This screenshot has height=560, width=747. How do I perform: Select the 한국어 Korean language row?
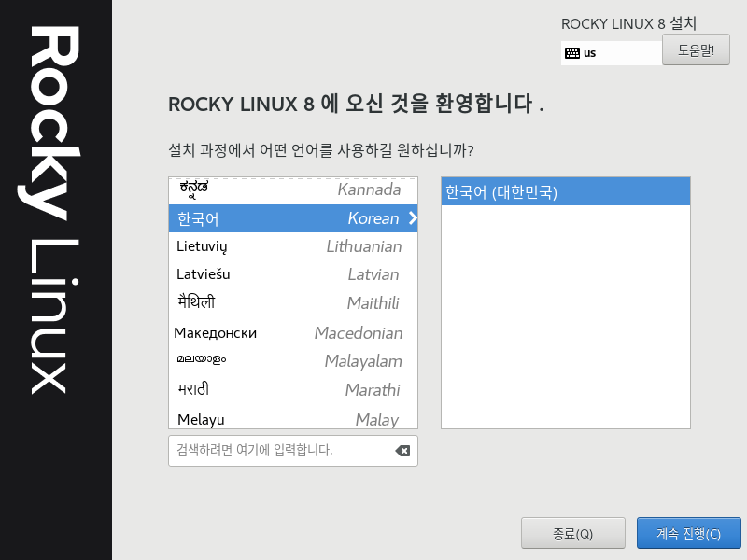(293, 218)
